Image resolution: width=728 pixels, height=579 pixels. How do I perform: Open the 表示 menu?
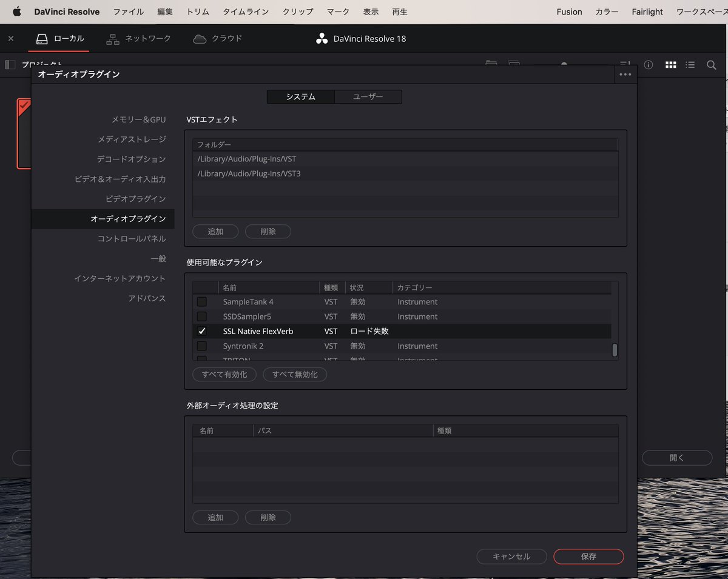tap(371, 12)
